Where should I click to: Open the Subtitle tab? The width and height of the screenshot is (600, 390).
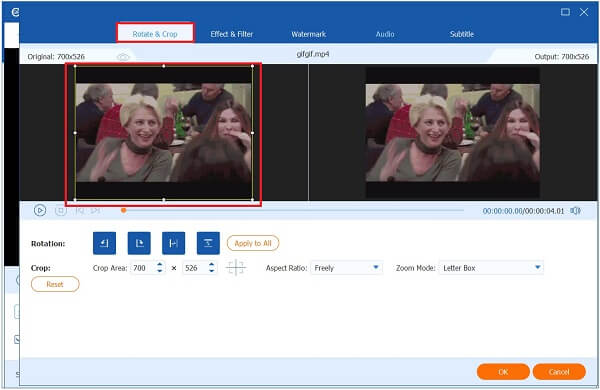pyautogui.click(x=462, y=34)
